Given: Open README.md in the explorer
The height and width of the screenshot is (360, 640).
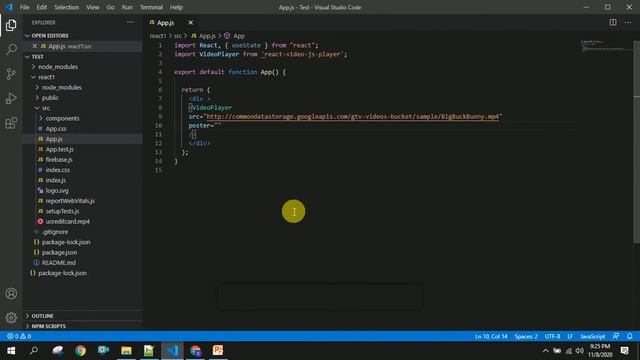Looking at the screenshot, I should click(59, 263).
